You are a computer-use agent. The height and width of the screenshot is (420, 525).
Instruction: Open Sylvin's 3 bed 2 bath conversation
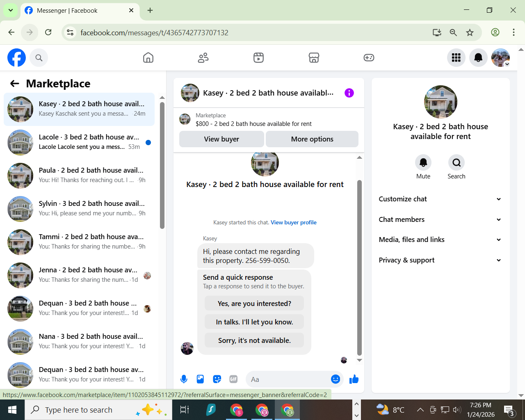[x=79, y=209]
